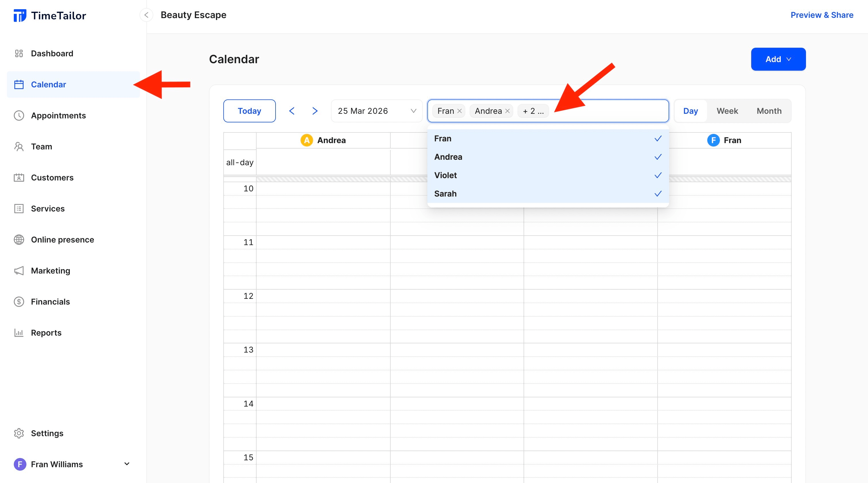
Task: Select the Appointments sidebar icon
Action: (19, 115)
